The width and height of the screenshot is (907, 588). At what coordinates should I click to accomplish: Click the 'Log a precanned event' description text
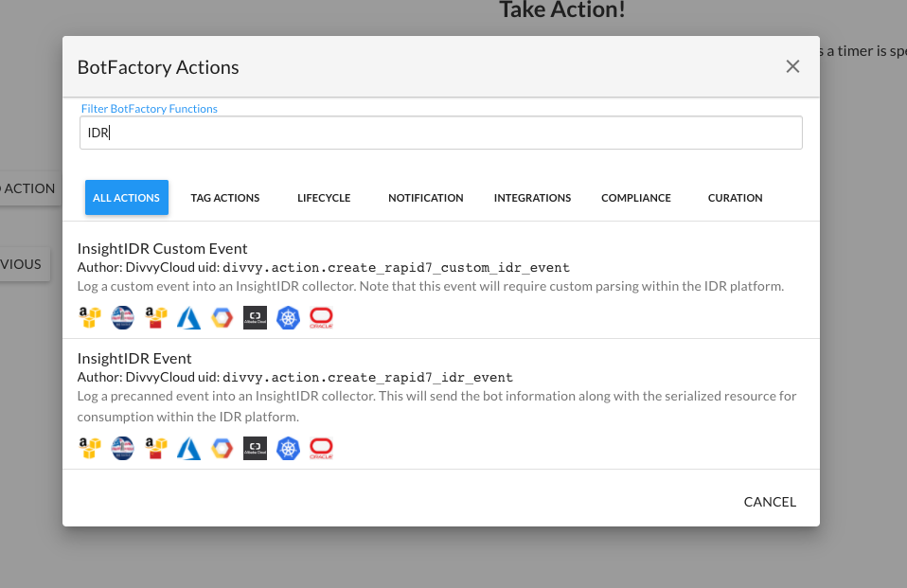[436, 406]
